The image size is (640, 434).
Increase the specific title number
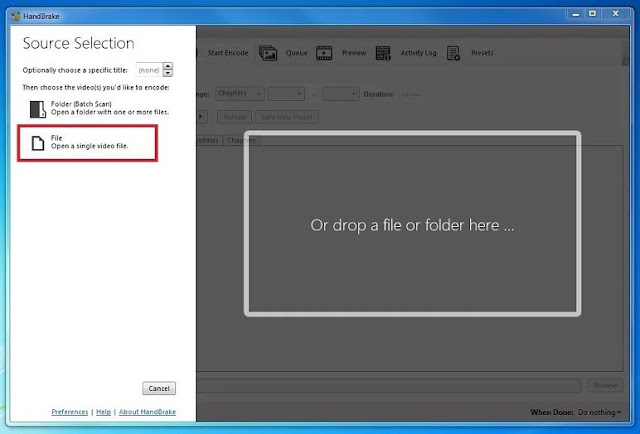(x=167, y=66)
